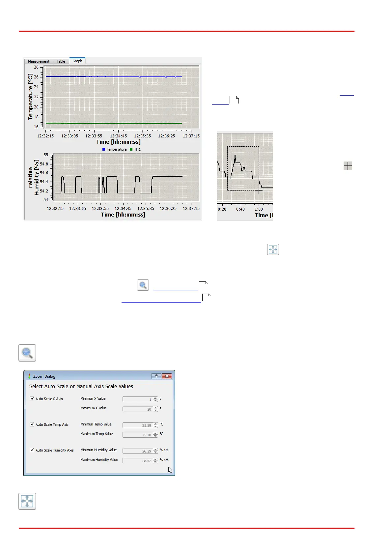Toggle Auto Scale Humidity Axis checkbox
Image resolution: width=392 pixels, height=555 pixels.
tap(32, 450)
